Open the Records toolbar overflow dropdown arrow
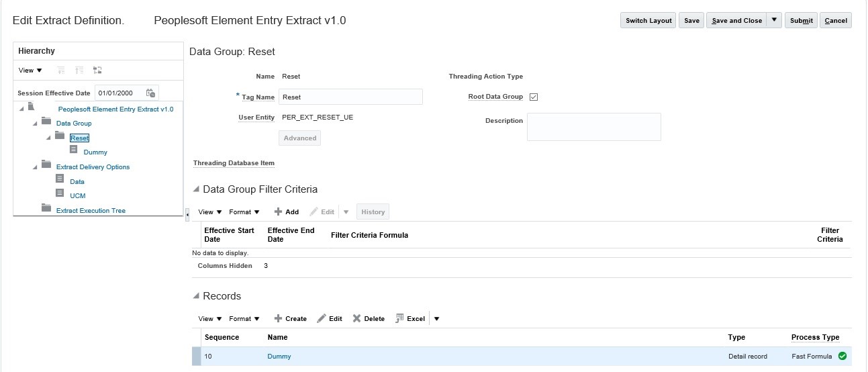Image resolution: width=868 pixels, height=372 pixels. pyautogui.click(x=436, y=319)
